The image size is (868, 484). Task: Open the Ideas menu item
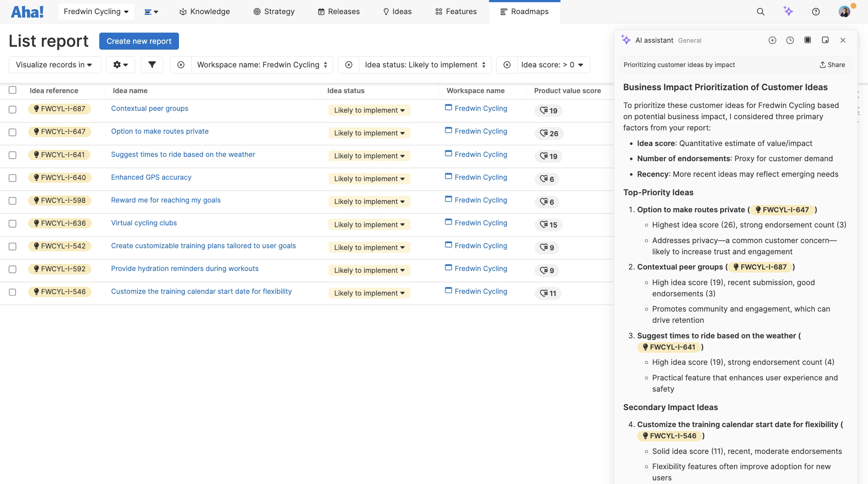click(x=397, y=12)
